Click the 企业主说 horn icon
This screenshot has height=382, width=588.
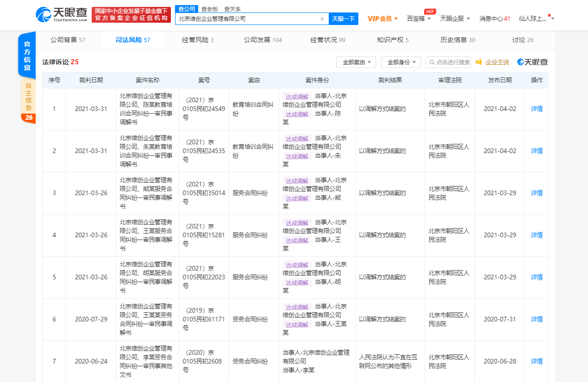(x=479, y=62)
